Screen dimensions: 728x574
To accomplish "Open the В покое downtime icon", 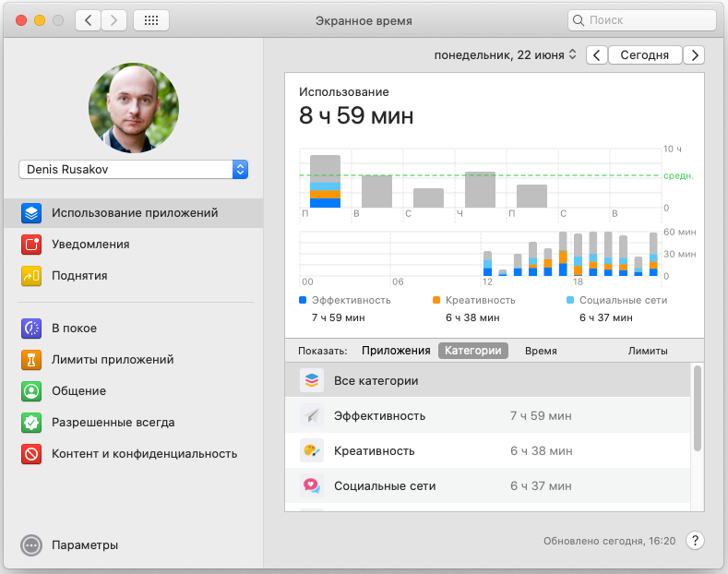I will click(31, 329).
